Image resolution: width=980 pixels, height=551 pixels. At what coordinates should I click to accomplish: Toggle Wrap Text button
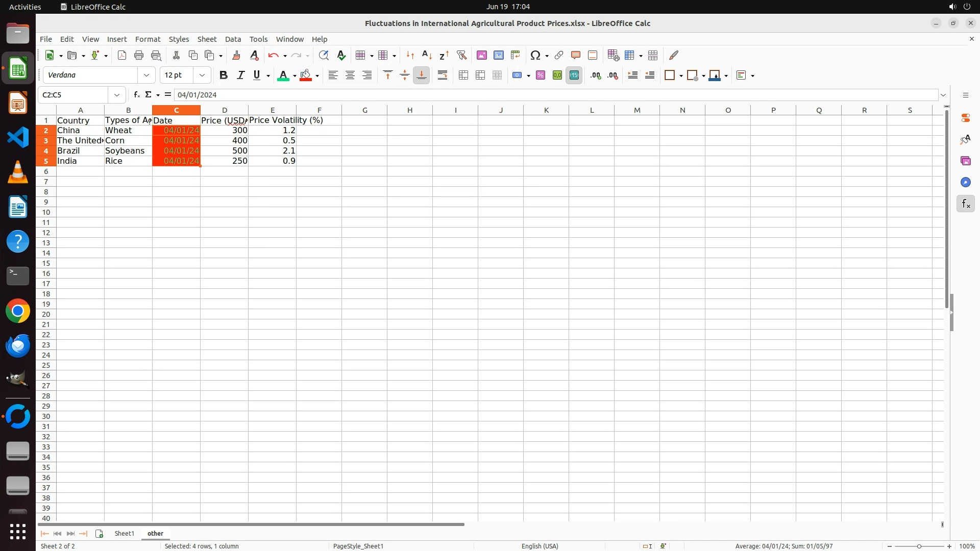click(443, 76)
